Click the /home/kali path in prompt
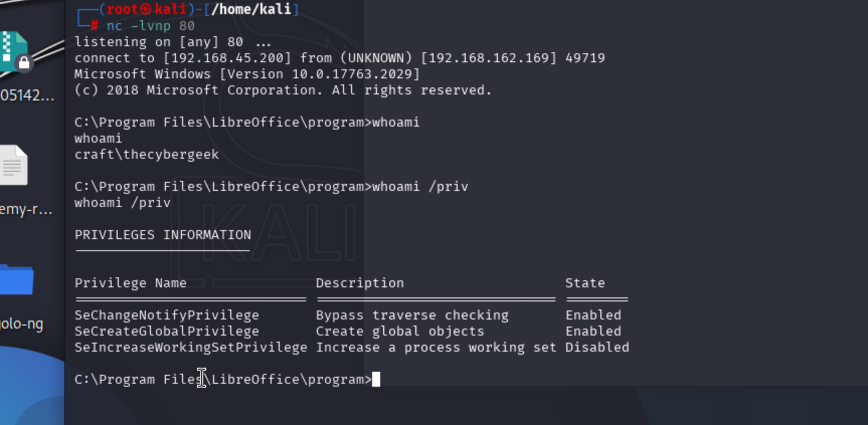Screen dimensions: 868x425 pos(251,9)
